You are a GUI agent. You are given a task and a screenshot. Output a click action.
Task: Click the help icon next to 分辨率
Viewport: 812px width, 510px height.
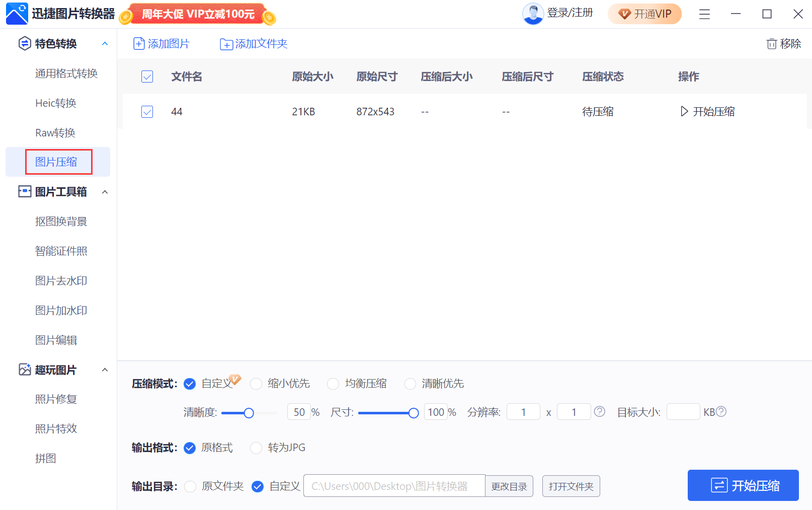(x=599, y=411)
